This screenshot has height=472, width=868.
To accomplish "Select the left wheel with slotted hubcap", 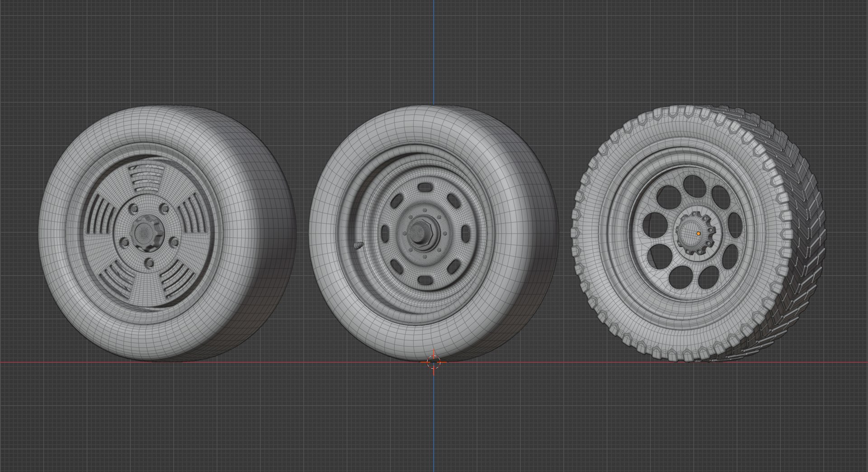I will (167, 234).
